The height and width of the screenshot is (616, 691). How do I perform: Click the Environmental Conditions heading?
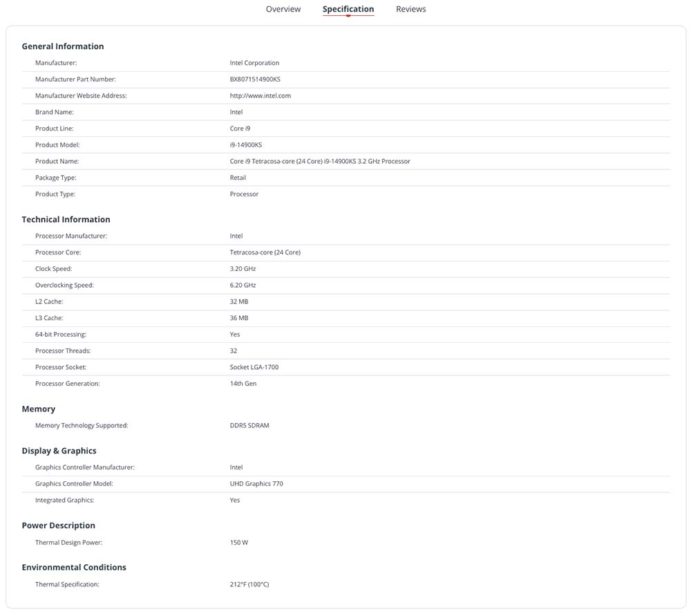click(x=74, y=568)
